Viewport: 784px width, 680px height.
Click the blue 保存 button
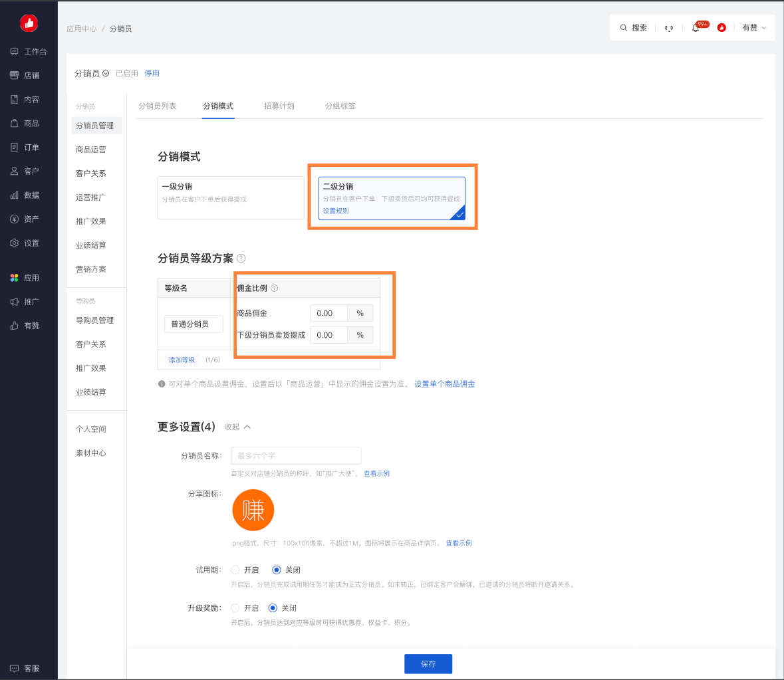point(428,664)
